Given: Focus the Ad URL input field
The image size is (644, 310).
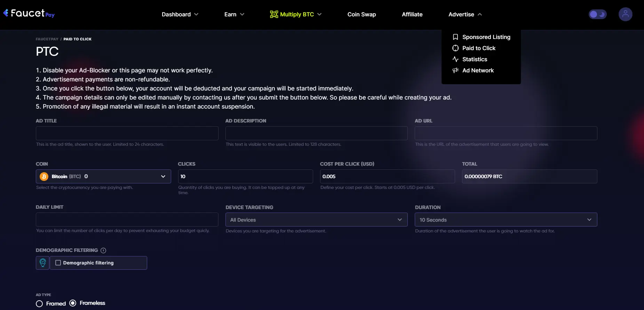Looking at the screenshot, I should 506,133.
